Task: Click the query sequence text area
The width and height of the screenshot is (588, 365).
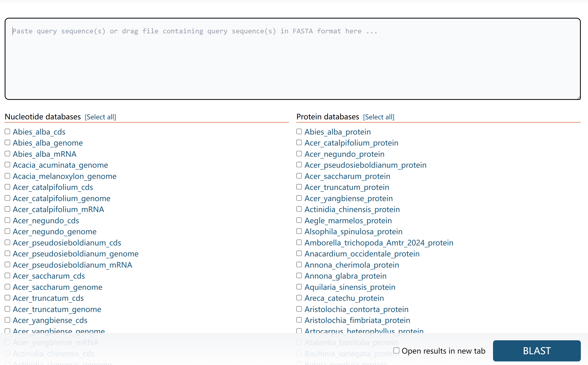Action: 292,59
